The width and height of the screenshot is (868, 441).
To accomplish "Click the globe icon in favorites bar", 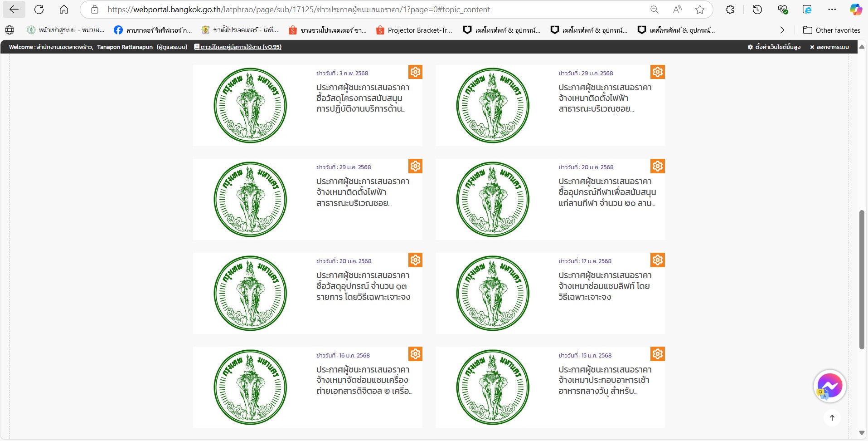I will click(10, 30).
